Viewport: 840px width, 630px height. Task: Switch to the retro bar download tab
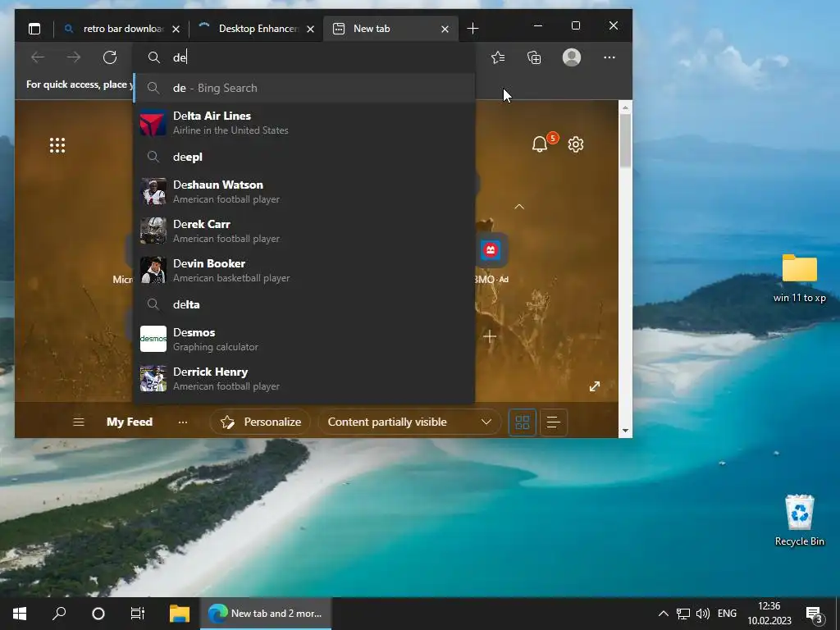pos(121,29)
